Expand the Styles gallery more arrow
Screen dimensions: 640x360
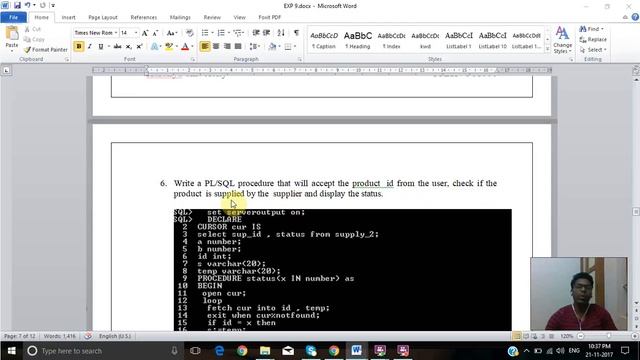coord(547,49)
